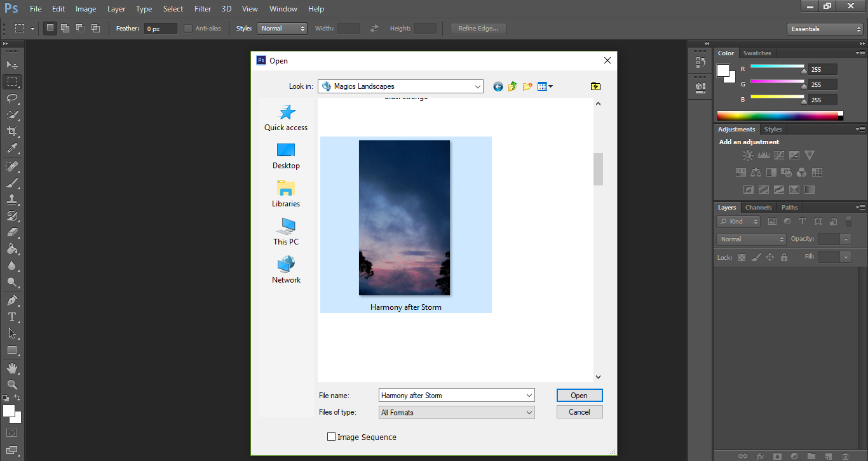Click the create new folder icon

527,86
